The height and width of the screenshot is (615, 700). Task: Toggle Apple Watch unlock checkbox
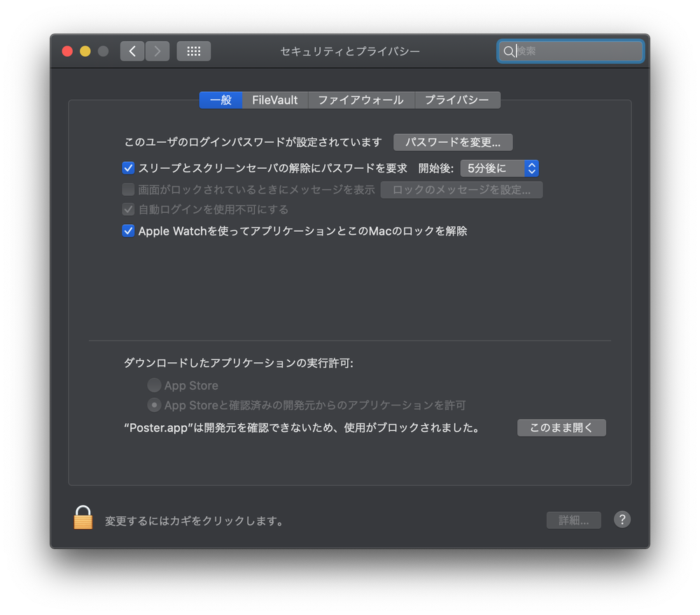(128, 231)
